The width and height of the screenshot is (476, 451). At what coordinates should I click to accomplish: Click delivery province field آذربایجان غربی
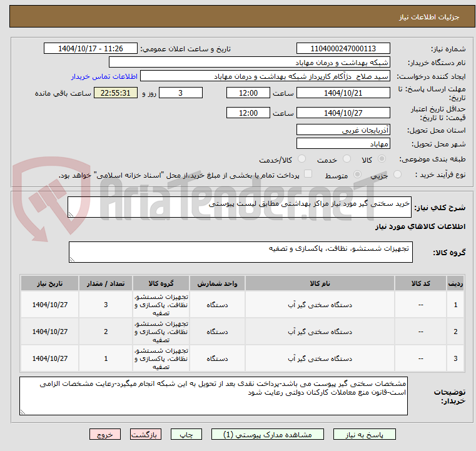pyautogui.click(x=343, y=130)
